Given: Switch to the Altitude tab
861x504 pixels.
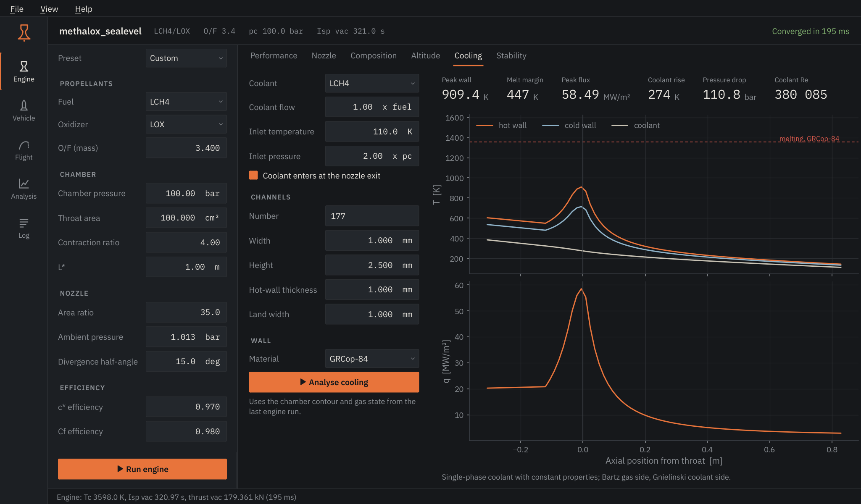Looking at the screenshot, I should [425, 55].
